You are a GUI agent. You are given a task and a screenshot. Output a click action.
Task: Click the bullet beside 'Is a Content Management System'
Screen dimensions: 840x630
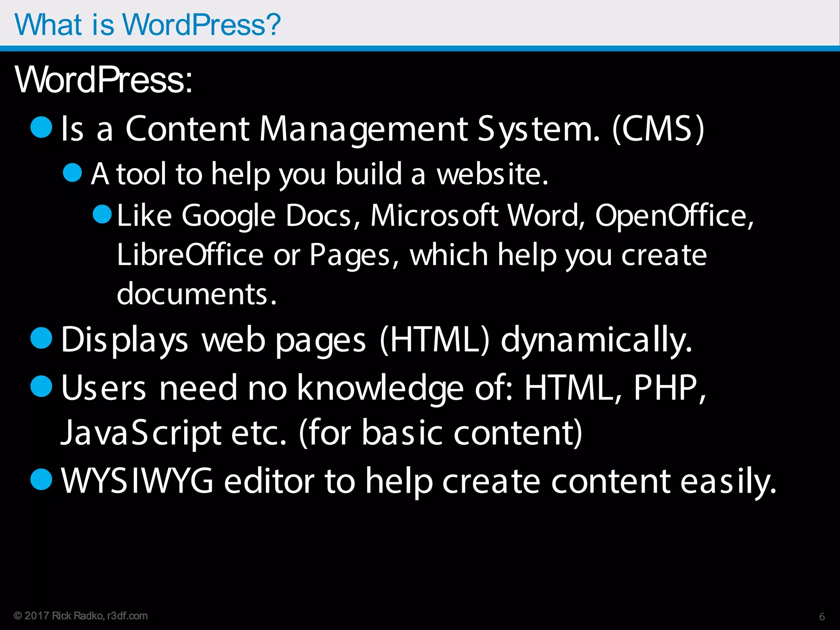click(x=41, y=127)
